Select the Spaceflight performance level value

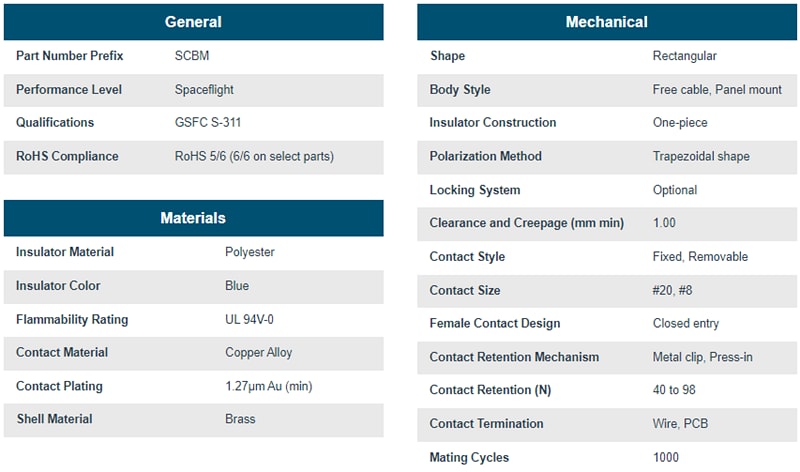coord(204,90)
